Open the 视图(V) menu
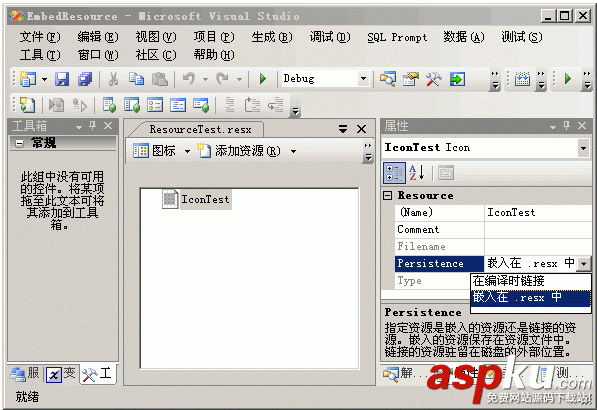Image resolution: width=597 pixels, height=410 pixels. 156,37
